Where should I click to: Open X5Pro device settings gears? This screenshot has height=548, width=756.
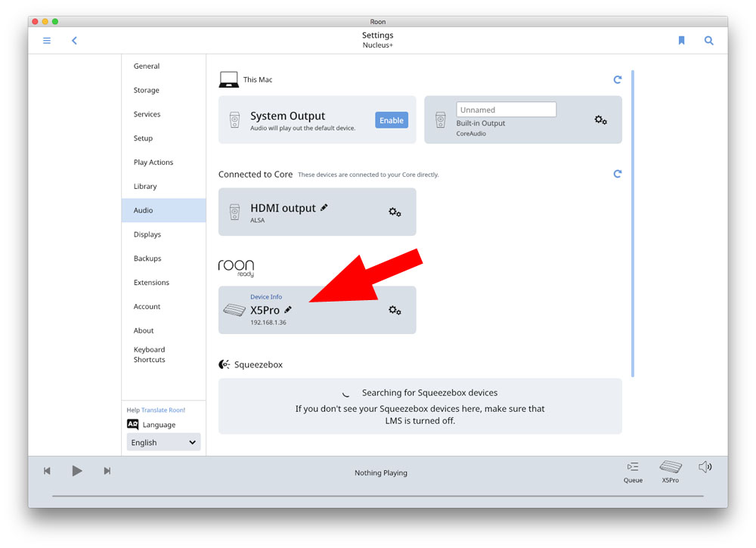point(395,310)
